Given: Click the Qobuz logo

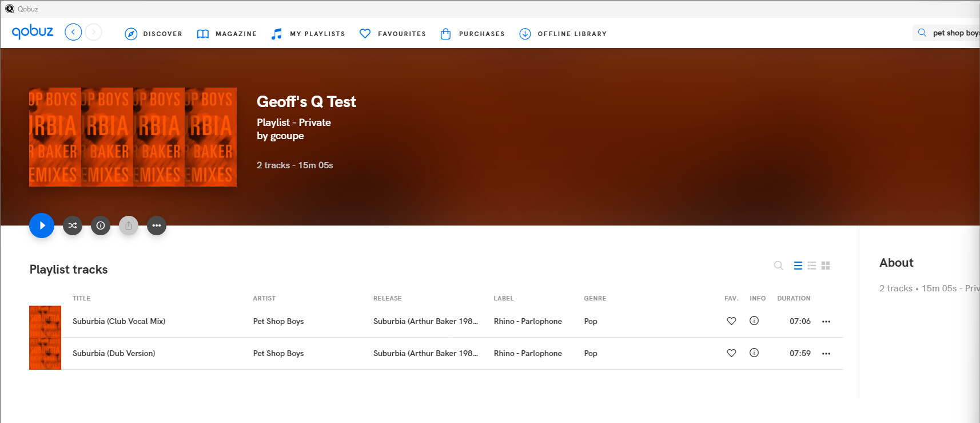Looking at the screenshot, I should click(33, 31).
